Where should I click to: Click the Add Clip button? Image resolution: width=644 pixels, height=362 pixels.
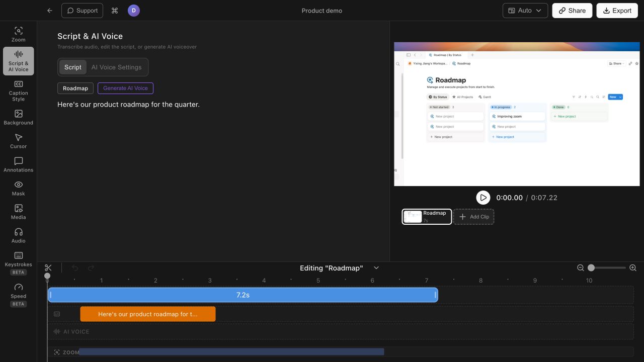pyautogui.click(x=473, y=217)
